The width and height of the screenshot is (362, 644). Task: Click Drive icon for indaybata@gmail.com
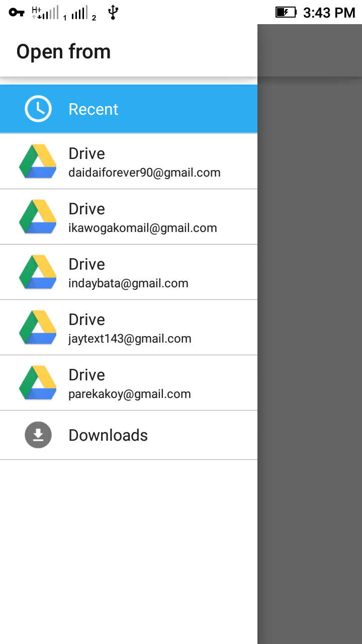[38, 272]
